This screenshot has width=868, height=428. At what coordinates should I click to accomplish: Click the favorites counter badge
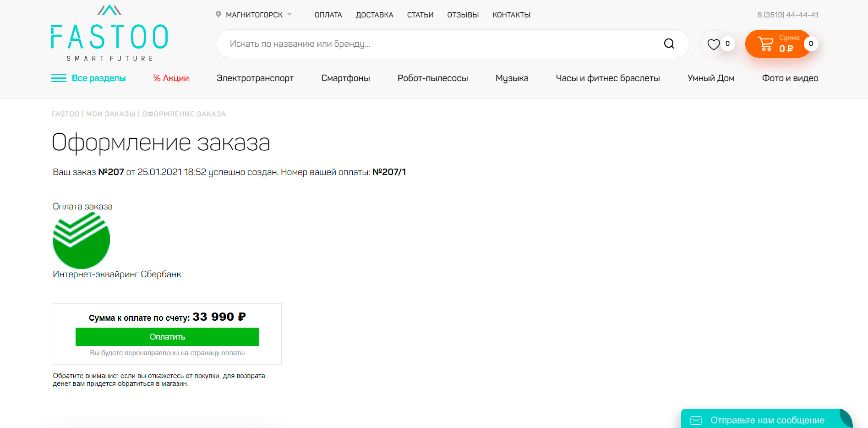click(727, 44)
